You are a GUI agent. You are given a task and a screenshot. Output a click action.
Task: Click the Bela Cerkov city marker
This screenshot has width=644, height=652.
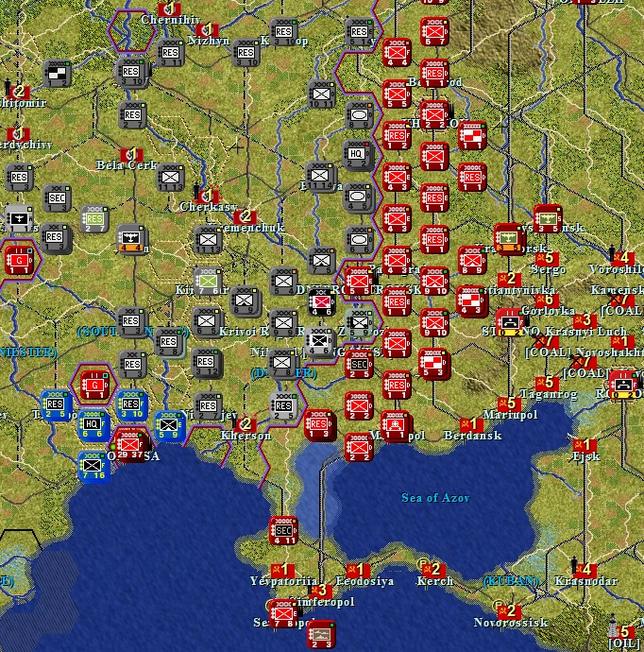pos(131,154)
